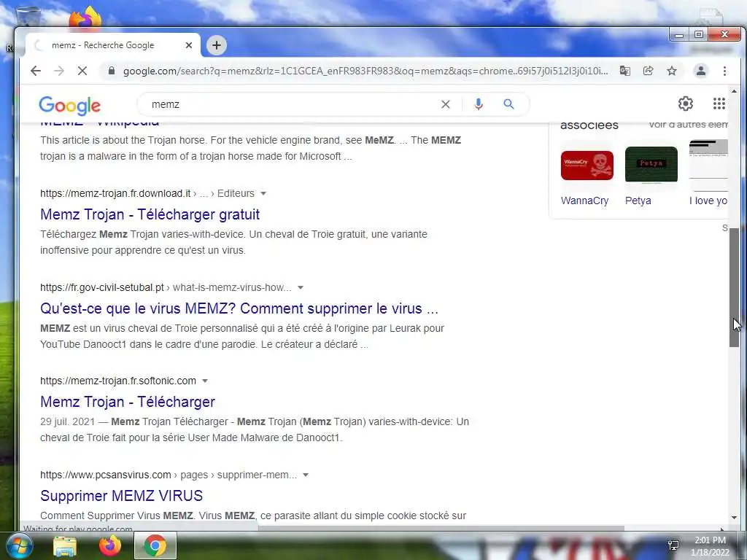Click the https://fr.gov-civil-setubal.pt URL text
The image size is (747, 560).
102,287
